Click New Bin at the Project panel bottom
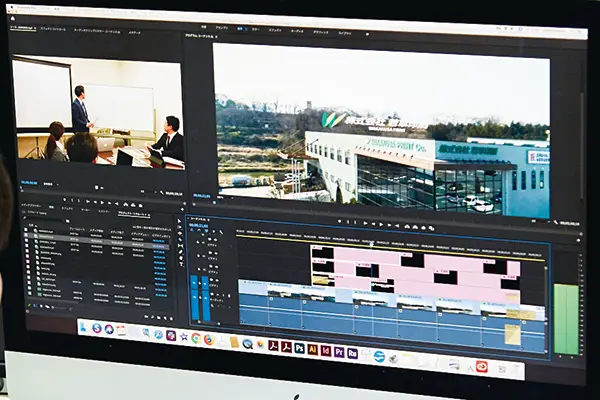The image size is (600, 400). pos(159,317)
